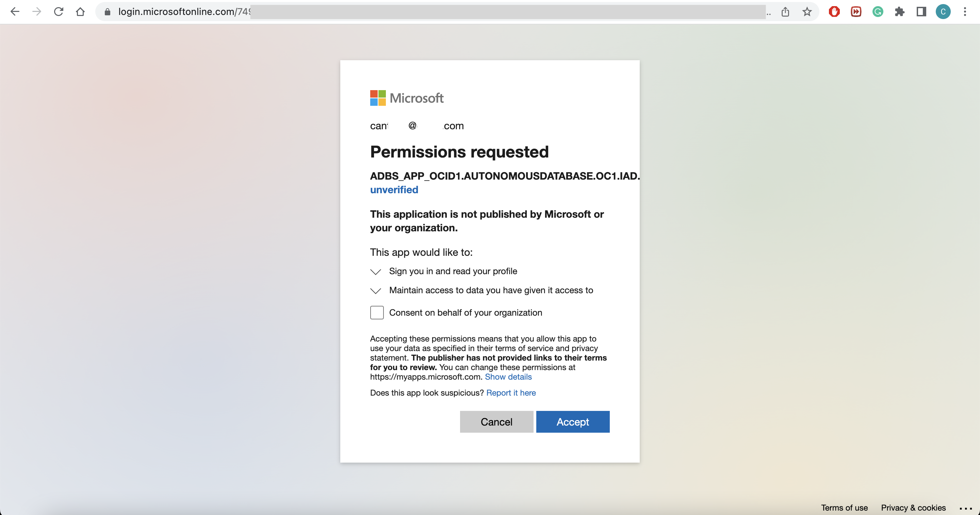Expand Maintain access to data permission
Viewport: 980px width, 515px height.
coord(375,290)
